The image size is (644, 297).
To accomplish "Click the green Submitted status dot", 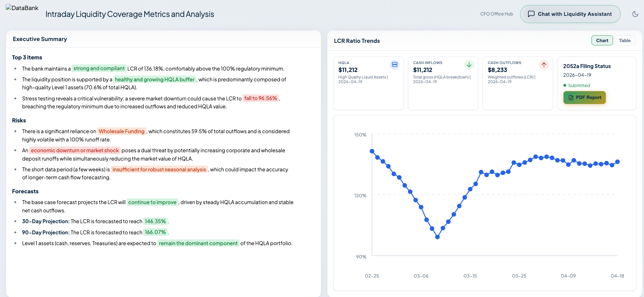I will [x=565, y=85].
